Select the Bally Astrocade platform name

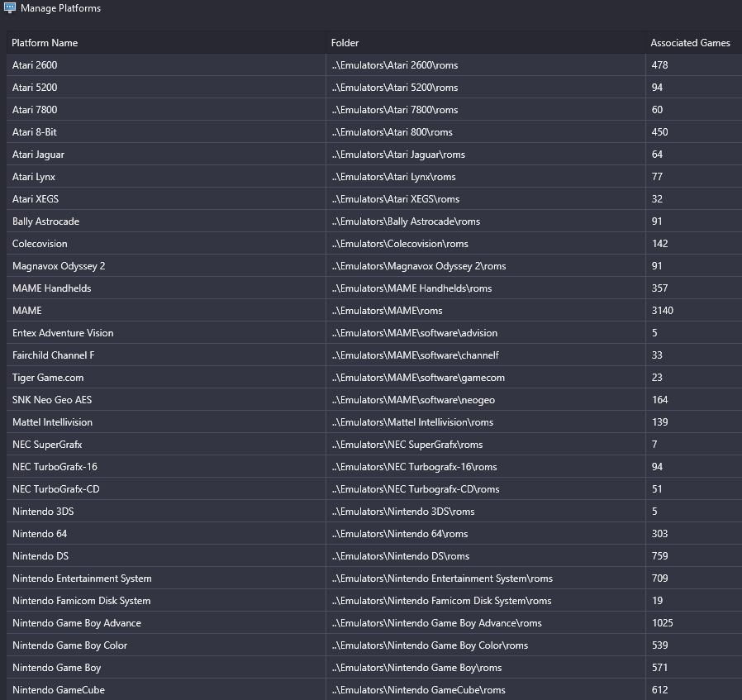pos(46,221)
